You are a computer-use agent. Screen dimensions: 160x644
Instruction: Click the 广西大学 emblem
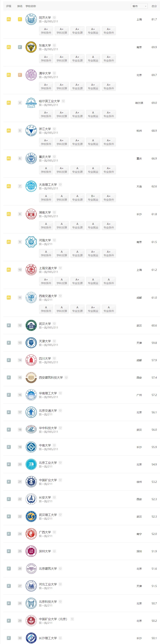tap(31, 534)
